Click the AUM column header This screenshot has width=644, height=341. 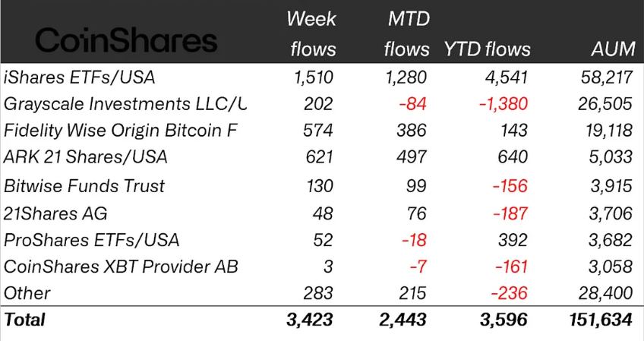tap(612, 50)
